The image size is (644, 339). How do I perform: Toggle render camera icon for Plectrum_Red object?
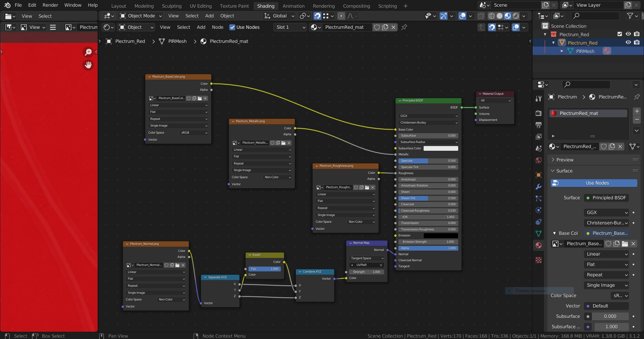coord(637,43)
